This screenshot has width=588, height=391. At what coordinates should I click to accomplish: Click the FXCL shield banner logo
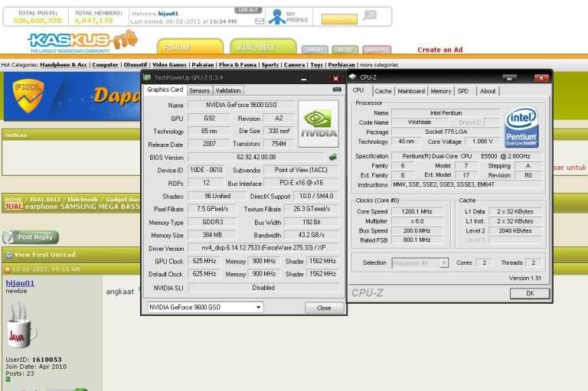(28, 96)
